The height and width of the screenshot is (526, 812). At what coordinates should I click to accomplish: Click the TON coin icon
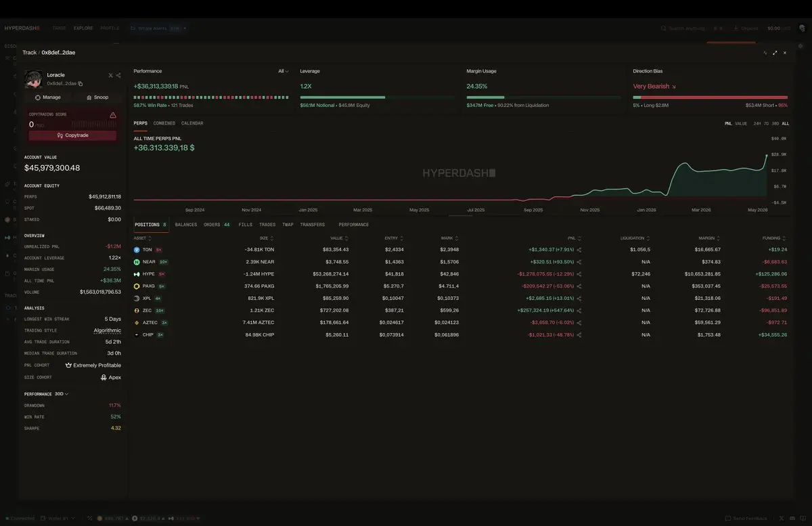pos(137,250)
